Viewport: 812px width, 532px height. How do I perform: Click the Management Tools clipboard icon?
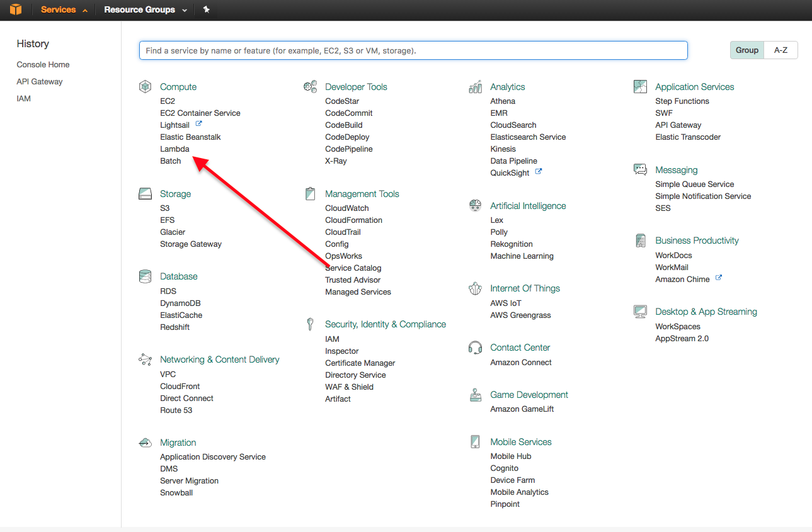(x=310, y=194)
